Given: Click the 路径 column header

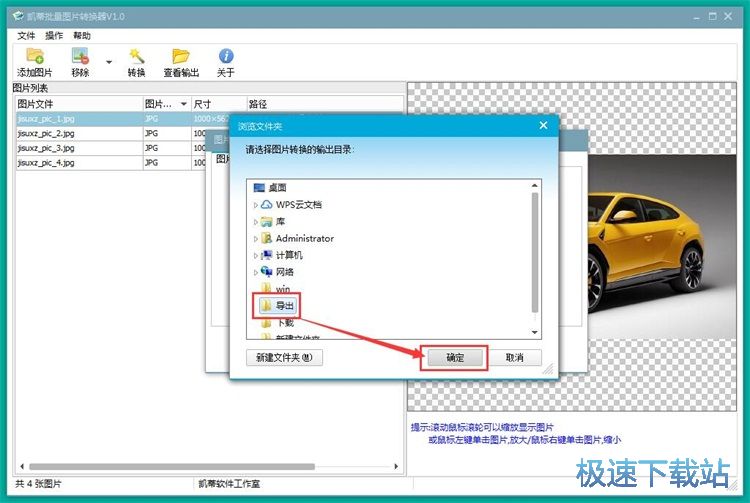Looking at the screenshot, I should click(x=325, y=104).
